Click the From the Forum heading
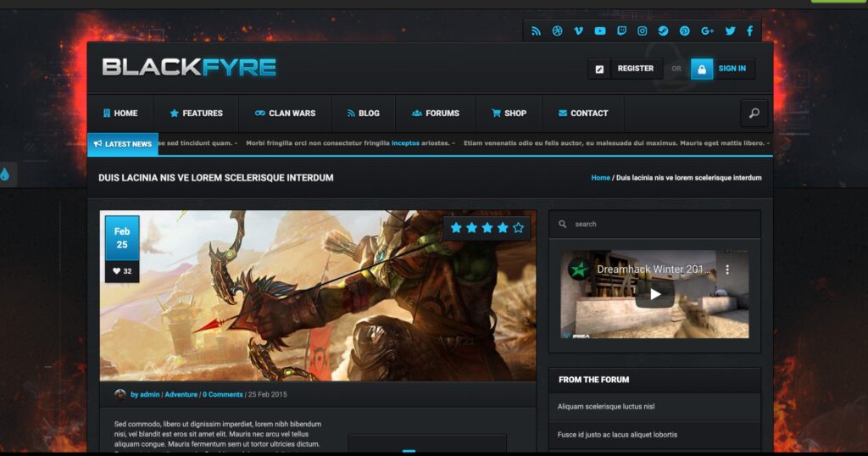This screenshot has height=456, width=868. tap(593, 380)
